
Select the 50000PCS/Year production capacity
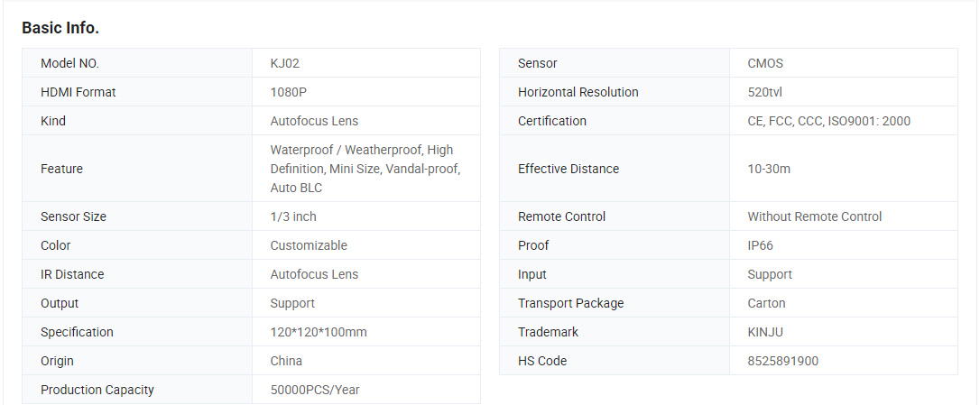click(x=315, y=390)
